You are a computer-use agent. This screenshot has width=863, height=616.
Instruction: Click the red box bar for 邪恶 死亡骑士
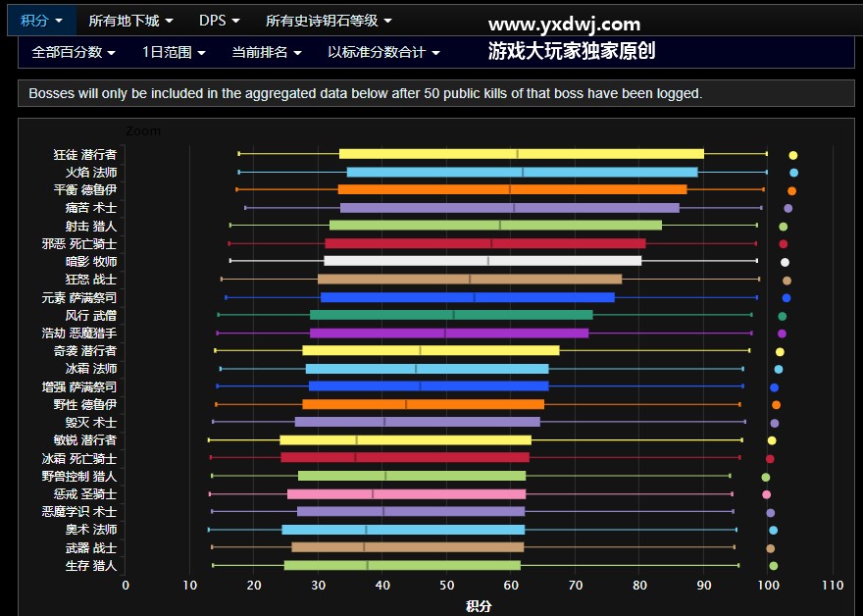point(485,243)
